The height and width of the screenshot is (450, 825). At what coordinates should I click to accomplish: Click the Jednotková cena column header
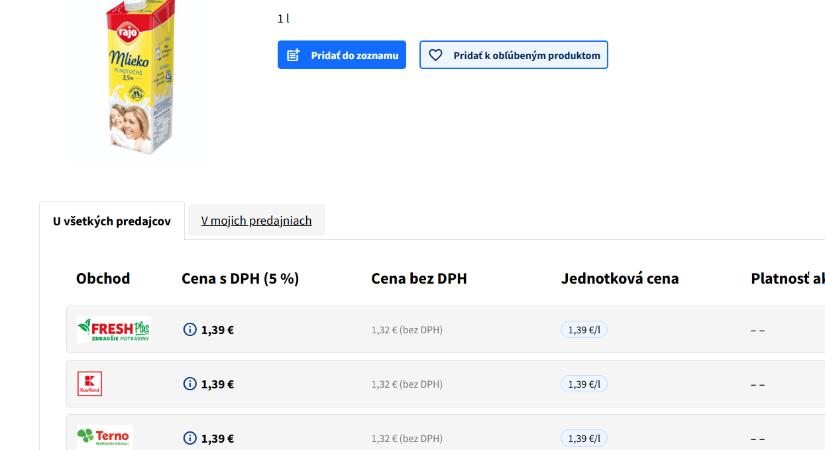620,278
